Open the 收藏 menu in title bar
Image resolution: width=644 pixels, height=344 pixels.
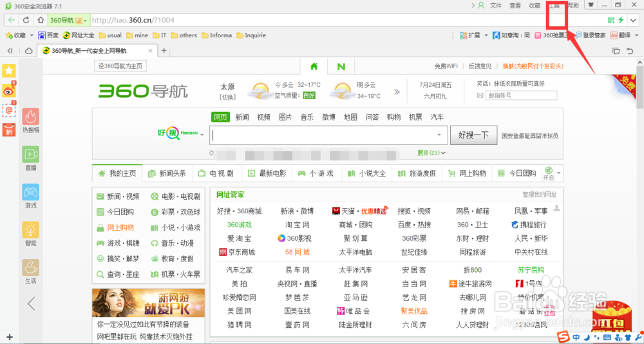[x=535, y=5]
